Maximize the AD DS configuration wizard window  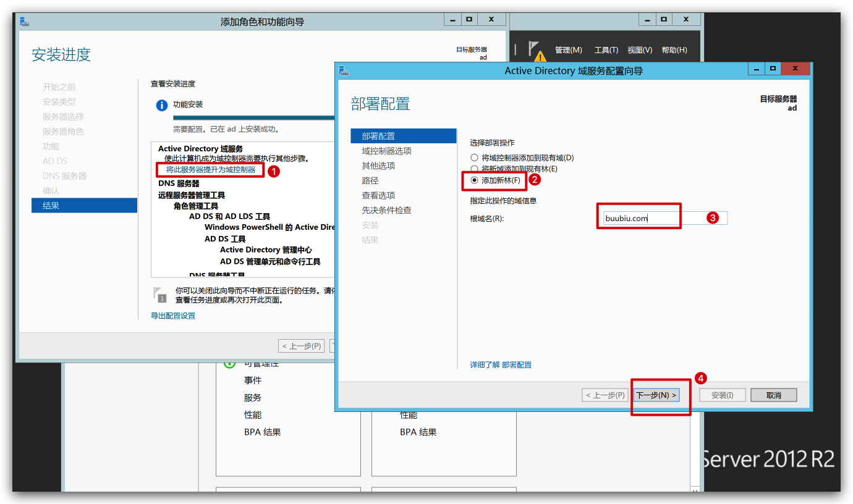tap(773, 69)
